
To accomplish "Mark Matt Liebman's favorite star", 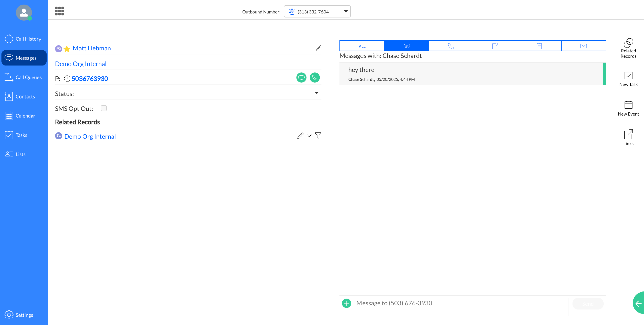I will (67, 49).
